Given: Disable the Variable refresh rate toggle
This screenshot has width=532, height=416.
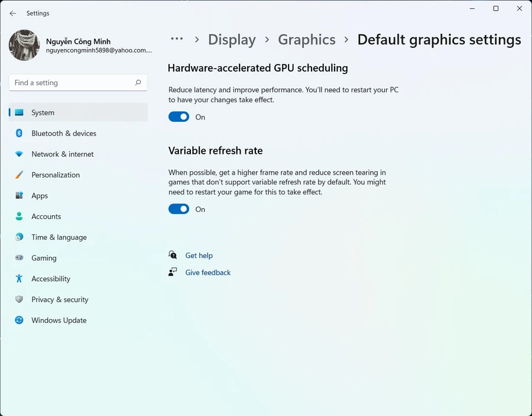Looking at the screenshot, I should click(179, 209).
